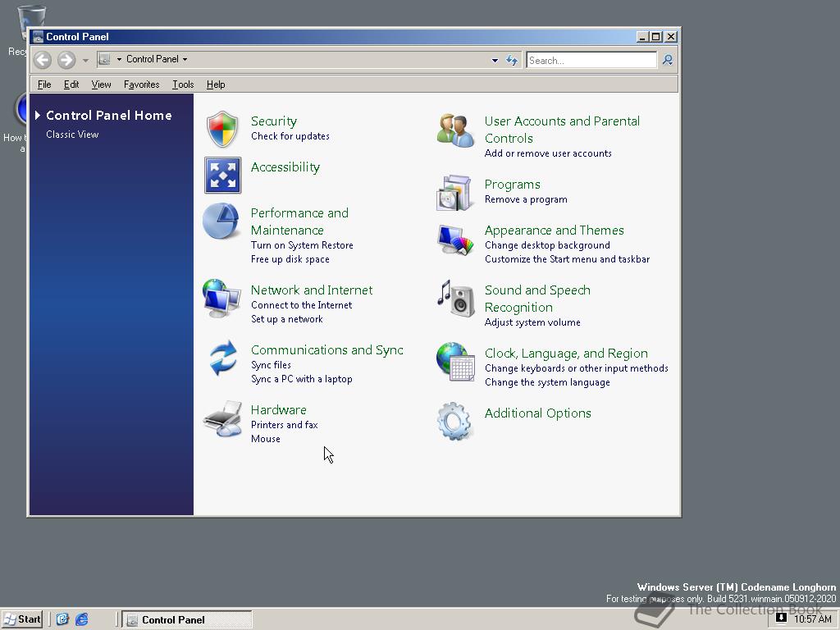Click Change the system language
Viewport: 840px width, 630px height.
[547, 382]
